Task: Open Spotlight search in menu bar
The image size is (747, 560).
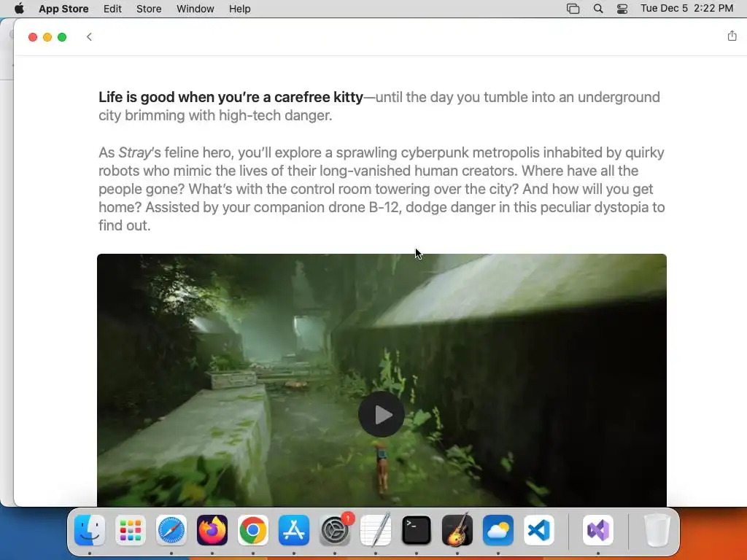Action: pos(598,9)
